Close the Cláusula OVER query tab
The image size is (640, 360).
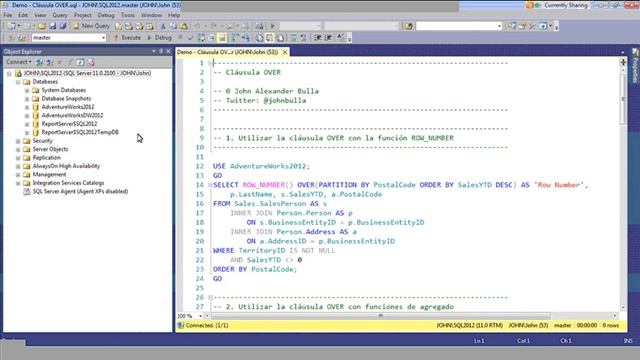coord(285,52)
